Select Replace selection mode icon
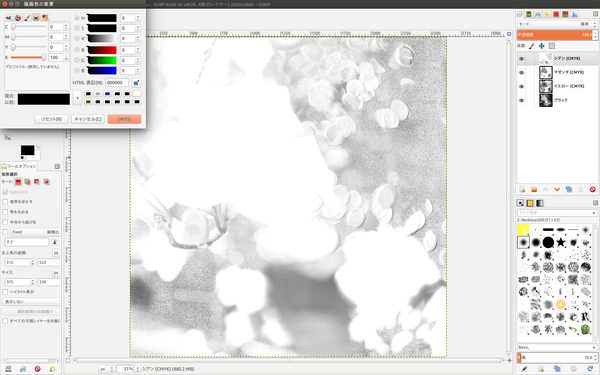 tap(18, 182)
